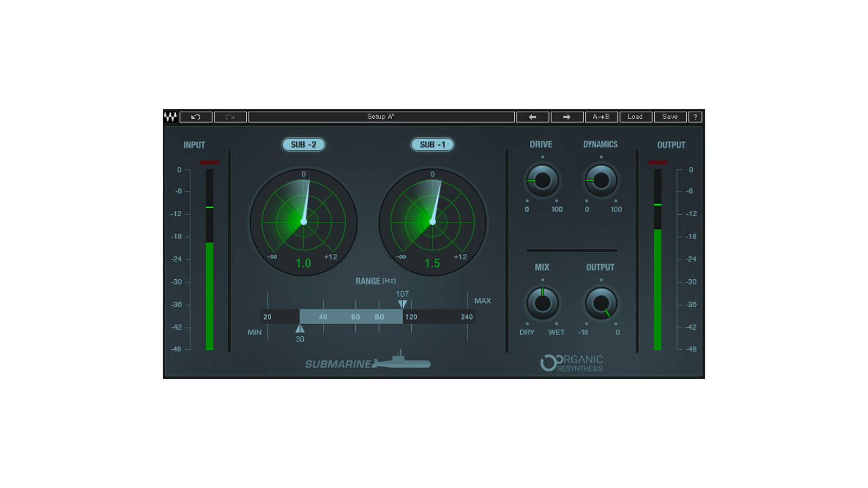Undo the last change
The image size is (868, 488).
196,117
